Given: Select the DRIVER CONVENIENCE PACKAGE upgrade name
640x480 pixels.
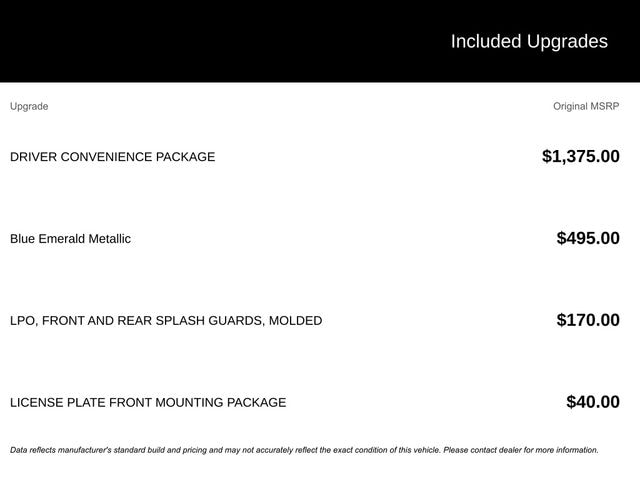Looking at the screenshot, I should click(x=112, y=157).
